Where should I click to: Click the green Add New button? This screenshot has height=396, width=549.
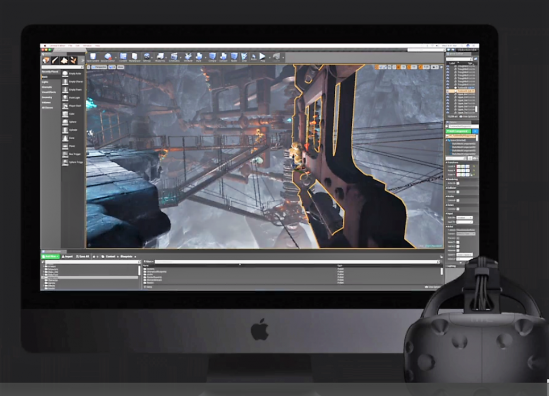click(x=50, y=257)
